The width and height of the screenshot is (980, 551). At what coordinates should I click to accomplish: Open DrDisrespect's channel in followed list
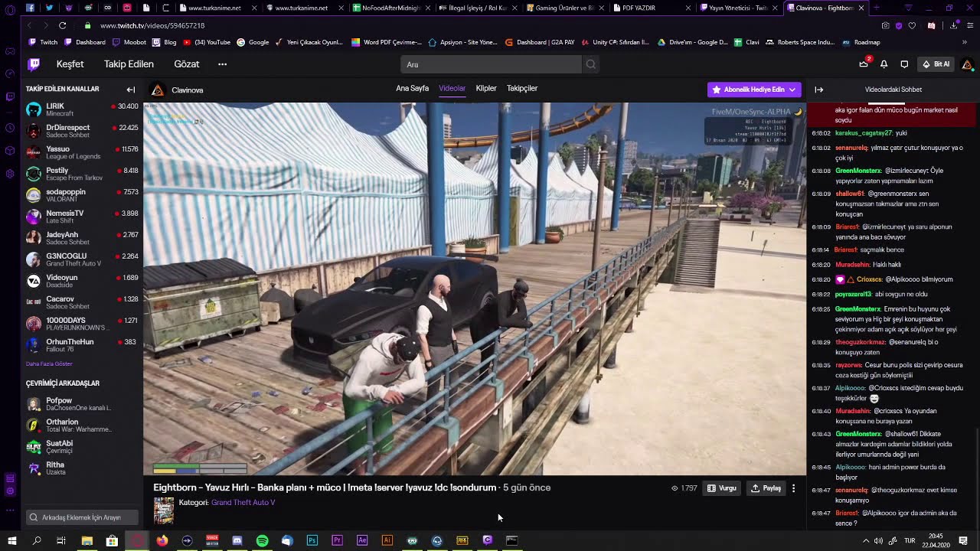coord(82,131)
